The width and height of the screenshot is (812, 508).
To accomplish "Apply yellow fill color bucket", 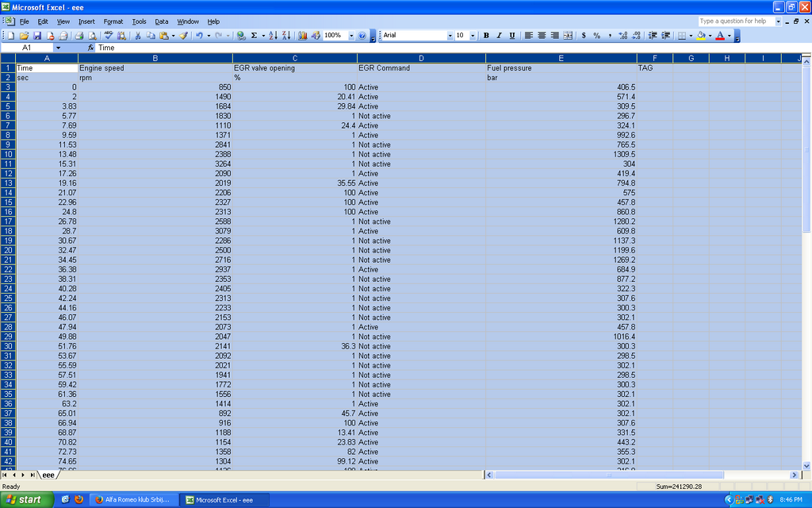I will (x=701, y=35).
